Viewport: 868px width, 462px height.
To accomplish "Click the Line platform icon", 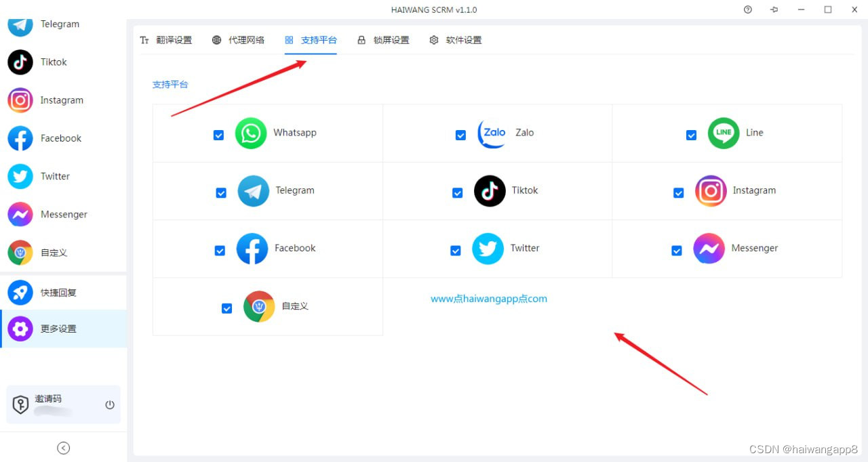I will click(x=723, y=133).
